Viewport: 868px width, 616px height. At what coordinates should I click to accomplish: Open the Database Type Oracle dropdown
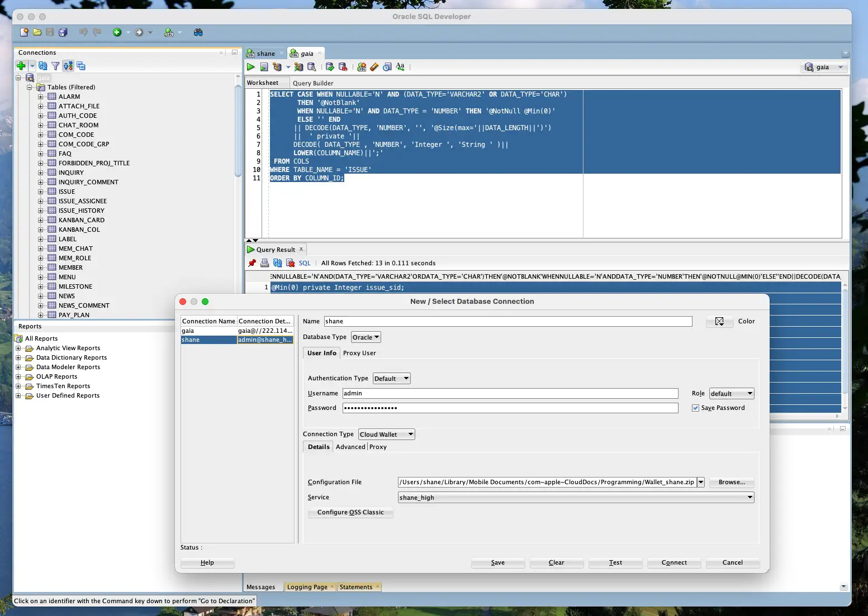point(366,337)
